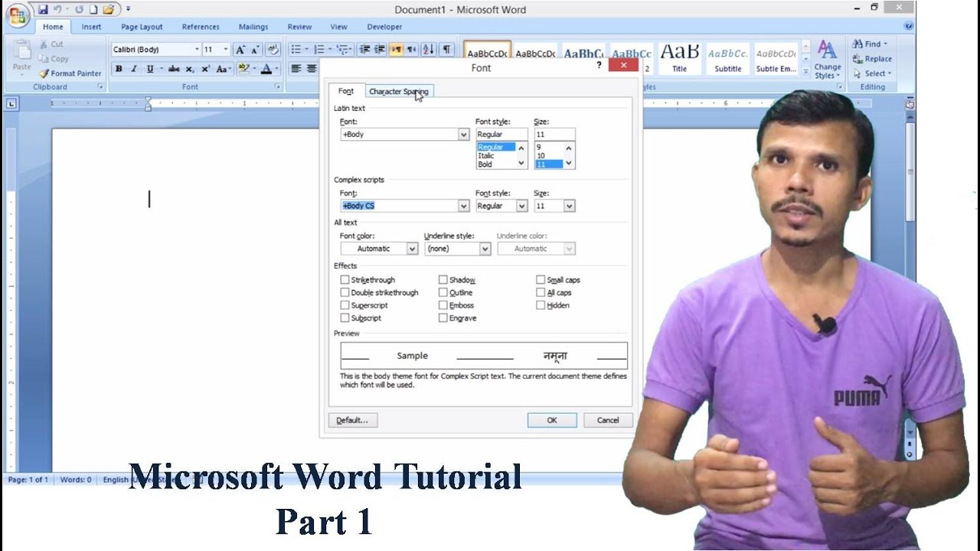Image resolution: width=980 pixels, height=551 pixels.
Task: Click the Redo icon in Quick Access Toolbar
Action: 78,9
